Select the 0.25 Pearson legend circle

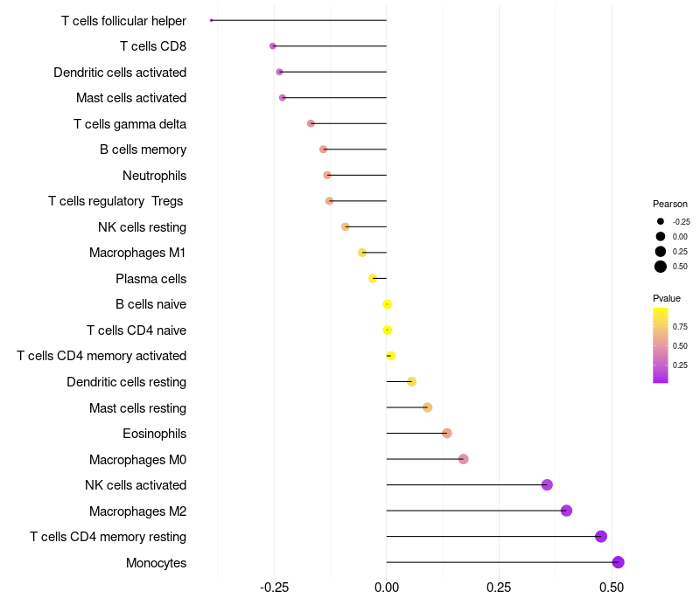pyautogui.click(x=661, y=252)
